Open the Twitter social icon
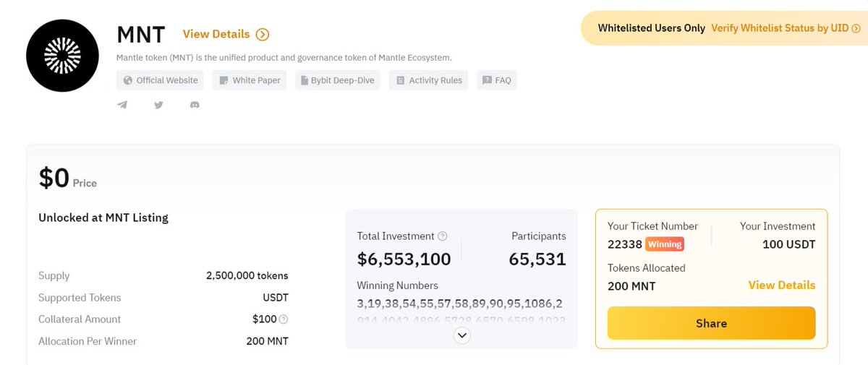The height and width of the screenshot is (365, 868). tap(158, 105)
